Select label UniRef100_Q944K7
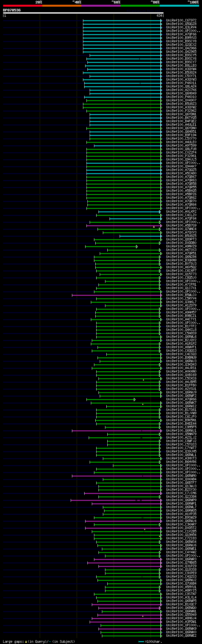 tap(181, 167)
